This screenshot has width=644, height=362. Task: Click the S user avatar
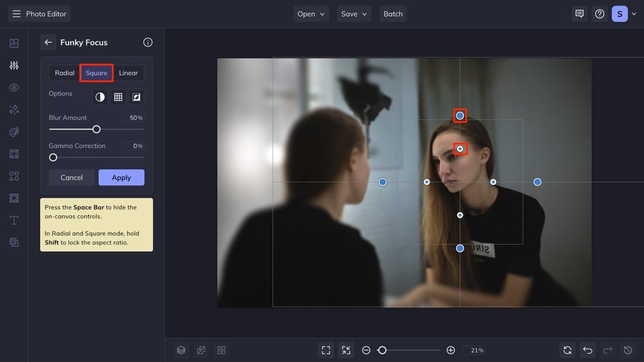619,14
